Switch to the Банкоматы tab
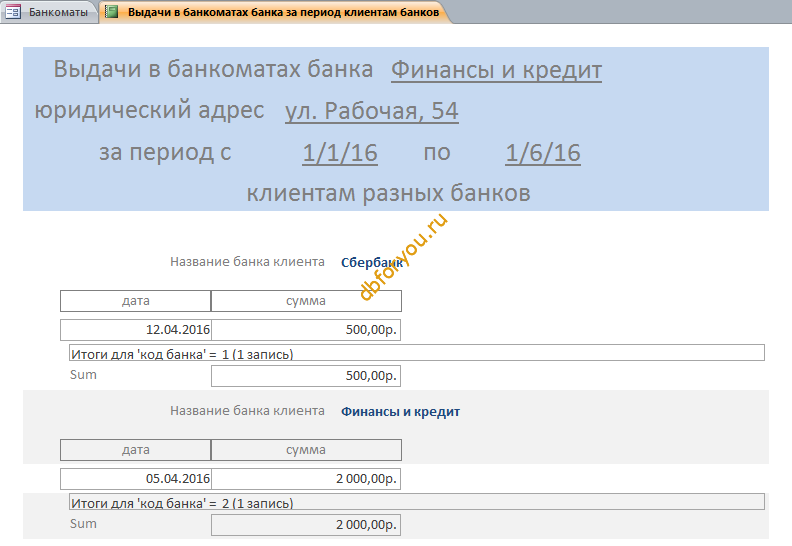 point(50,12)
